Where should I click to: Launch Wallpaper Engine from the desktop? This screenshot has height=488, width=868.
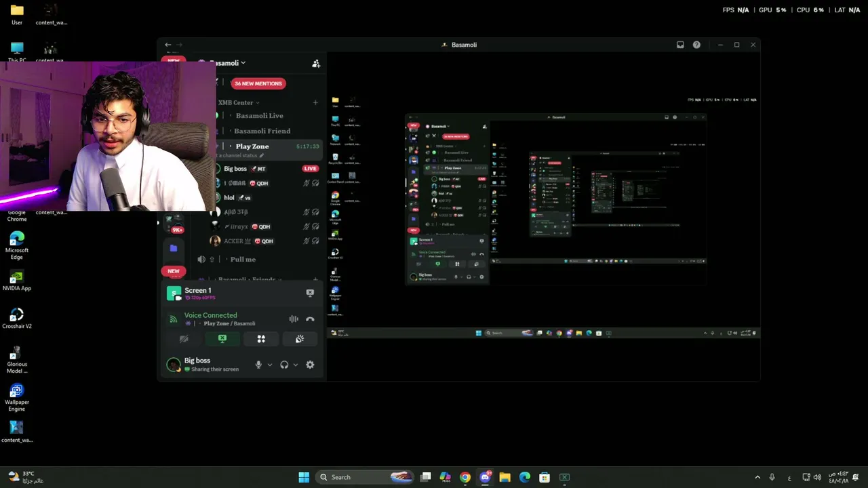pos(17,398)
